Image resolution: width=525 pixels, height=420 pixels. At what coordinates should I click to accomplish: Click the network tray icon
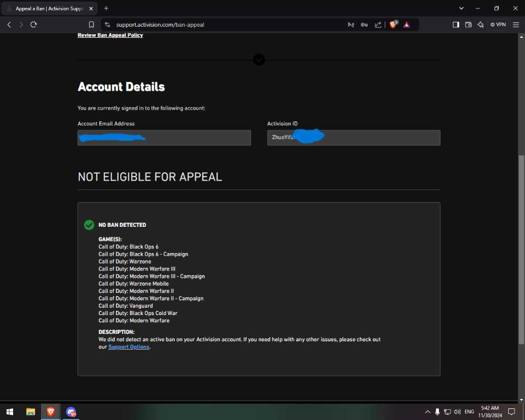click(x=447, y=412)
